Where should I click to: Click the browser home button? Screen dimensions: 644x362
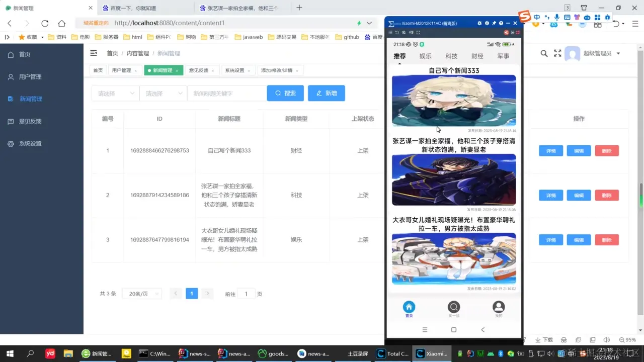61,23
